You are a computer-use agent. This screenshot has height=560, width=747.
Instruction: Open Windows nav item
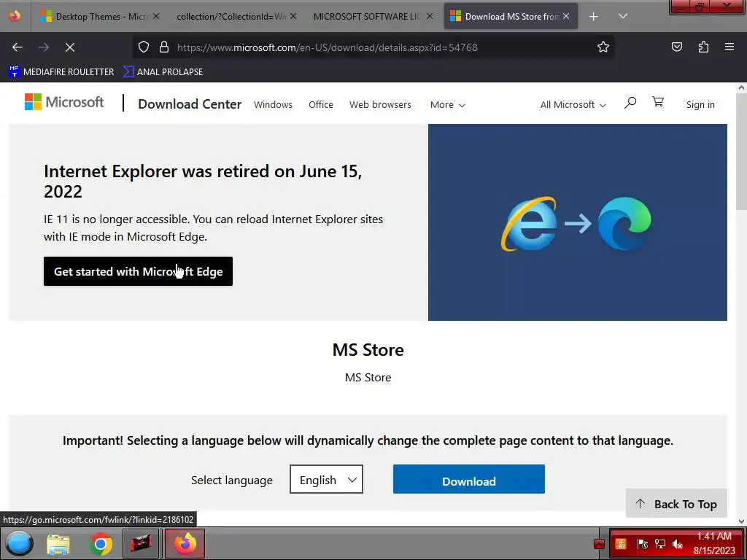click(273, 105)
